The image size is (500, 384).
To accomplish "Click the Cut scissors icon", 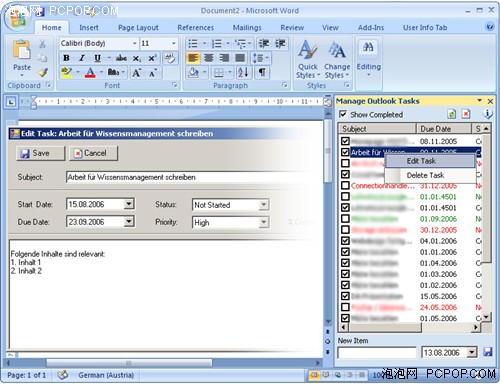I will click(42, 44).
